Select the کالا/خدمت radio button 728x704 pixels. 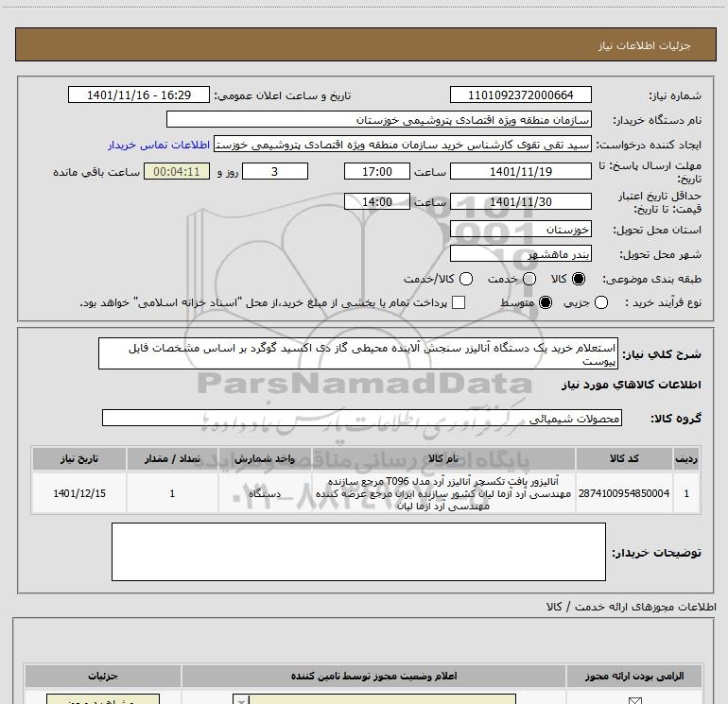coord(466,279)
